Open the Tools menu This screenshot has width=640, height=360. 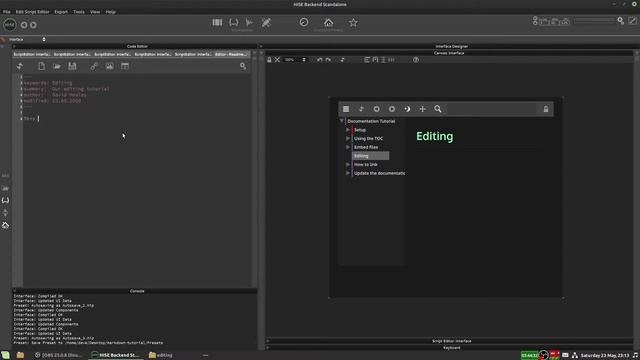pos(79,12)
